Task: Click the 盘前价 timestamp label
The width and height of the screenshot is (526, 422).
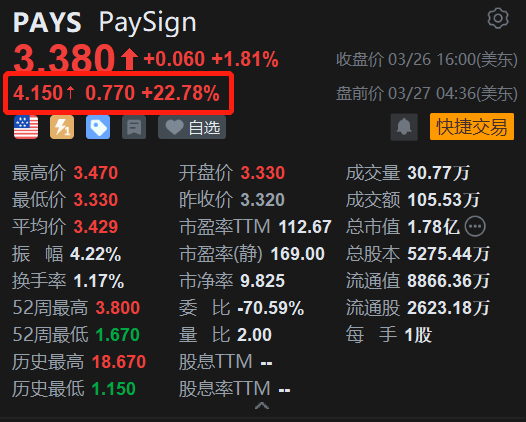Action: tap(427, 94)
